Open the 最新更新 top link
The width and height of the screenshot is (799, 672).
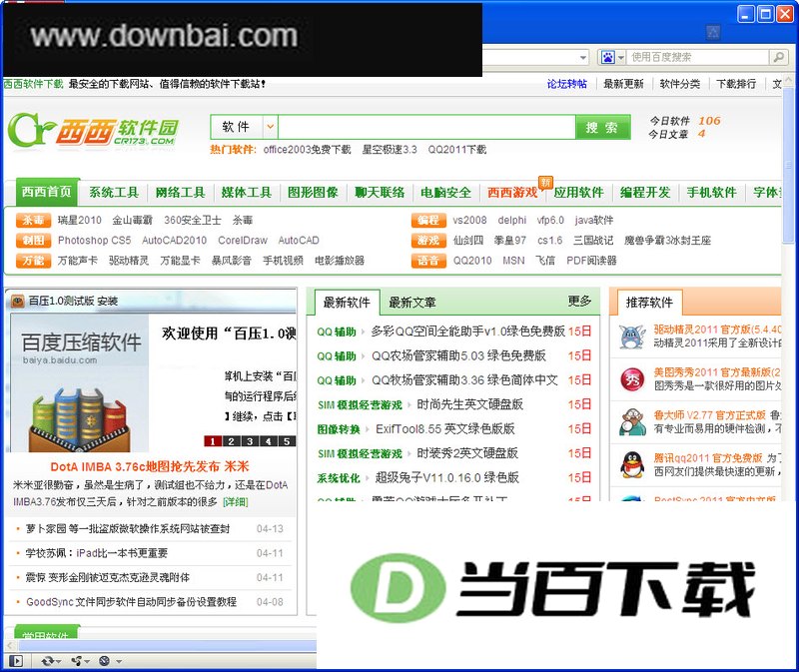pyautogui.click(x=623, y=84)
